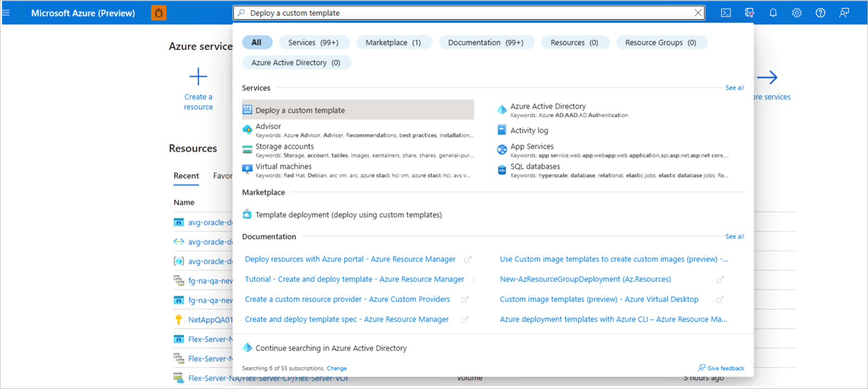
Task: Click the Storage accounts icon
Action: [x=247, y=150]
